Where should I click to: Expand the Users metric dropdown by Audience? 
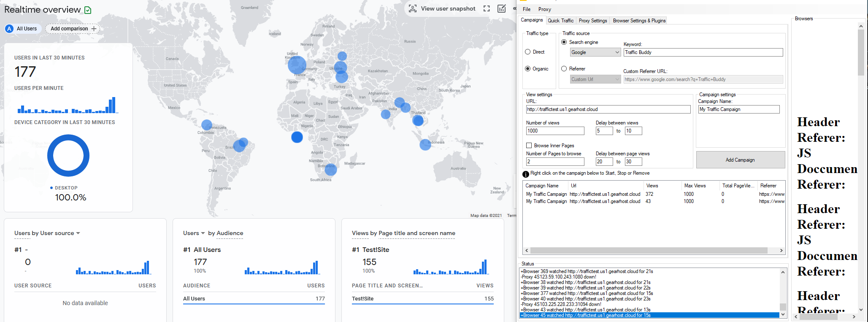point(203,233)
